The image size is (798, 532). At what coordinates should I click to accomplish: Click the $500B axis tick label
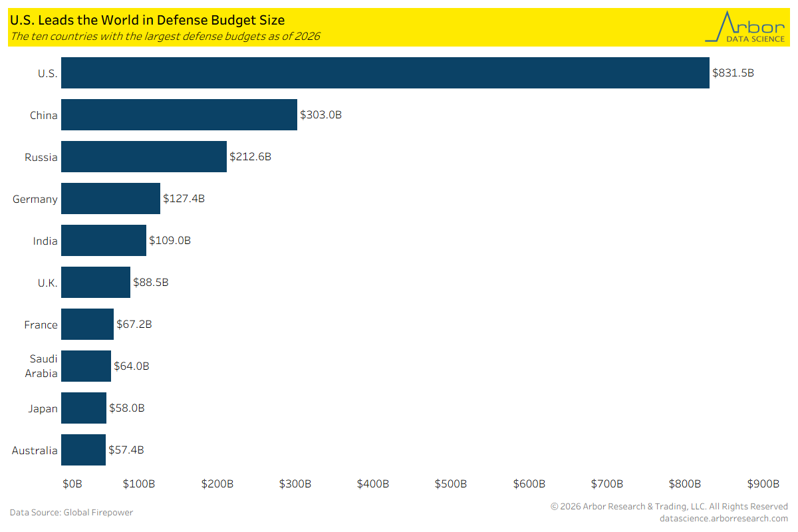pos(451,483)
